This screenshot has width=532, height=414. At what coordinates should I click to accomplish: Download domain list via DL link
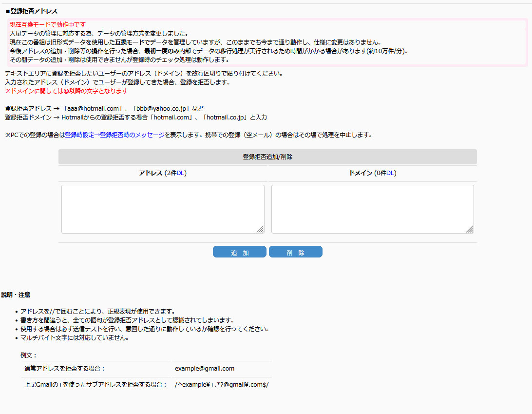click(391, 173)
